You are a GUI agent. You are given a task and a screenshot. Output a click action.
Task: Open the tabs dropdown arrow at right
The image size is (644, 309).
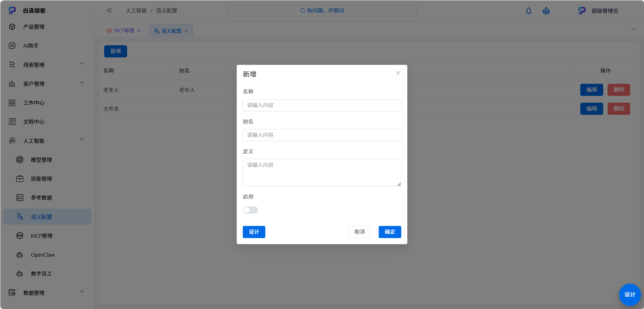(634, 29)
